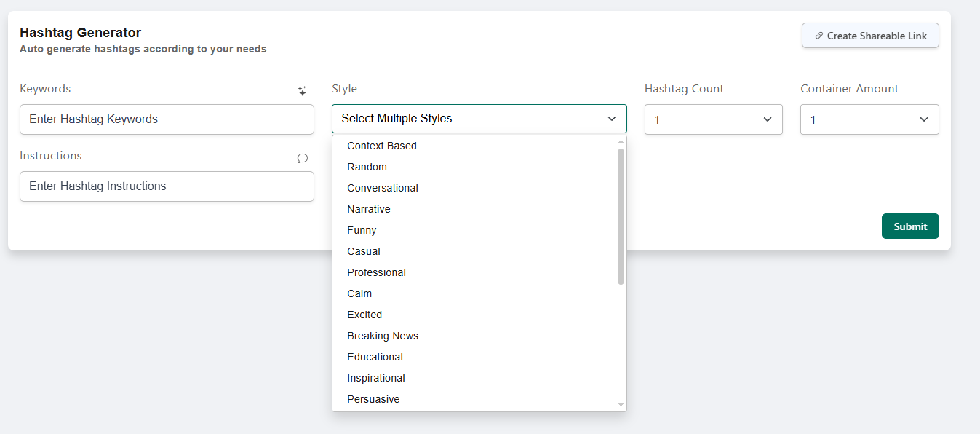Select Random from the style list

pos(367,167)
